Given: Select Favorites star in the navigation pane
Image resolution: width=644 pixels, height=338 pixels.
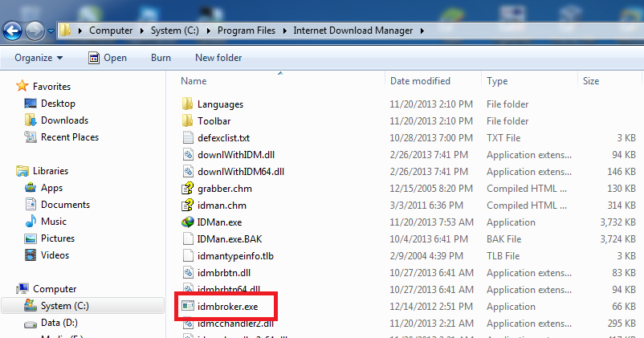Looking at the screenshot, I should tap(22, 86).
